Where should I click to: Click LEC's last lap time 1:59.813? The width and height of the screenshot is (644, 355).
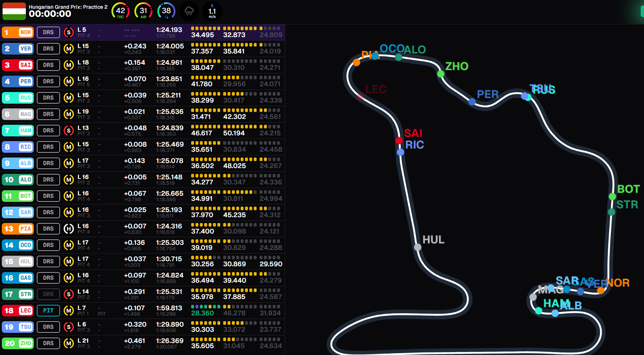pos(169,308)
